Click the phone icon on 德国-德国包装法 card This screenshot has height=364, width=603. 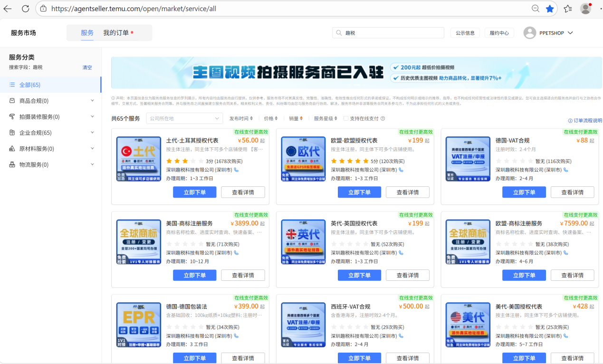click(236, 335)
